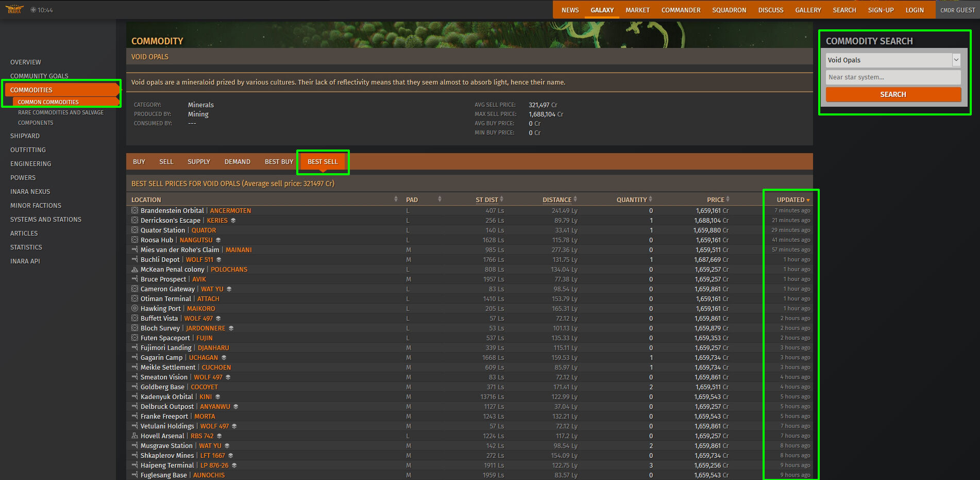Open the Void Opals commodity dropdown

(893, 60)
